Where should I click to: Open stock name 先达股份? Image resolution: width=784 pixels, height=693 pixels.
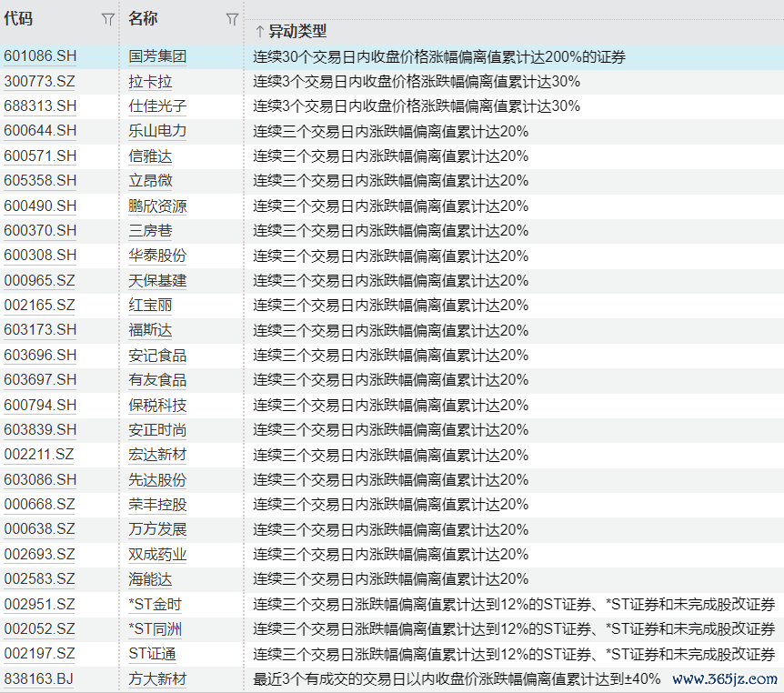click(157, 479)
